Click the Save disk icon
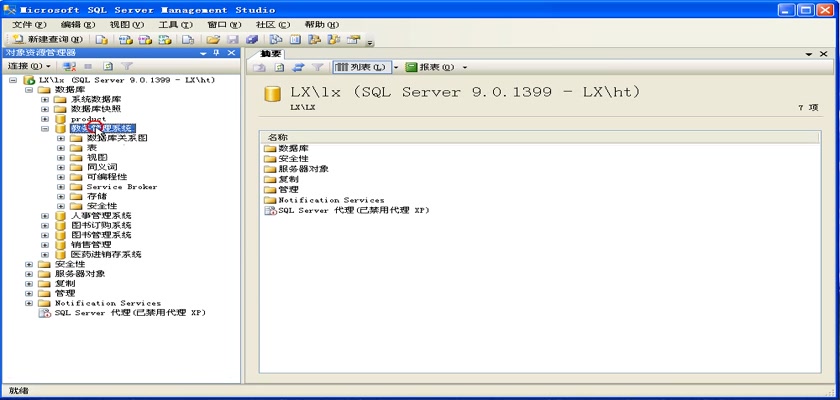Image resolution: width=840 pixels, height=400 pixels. click(x=232, y=40)
